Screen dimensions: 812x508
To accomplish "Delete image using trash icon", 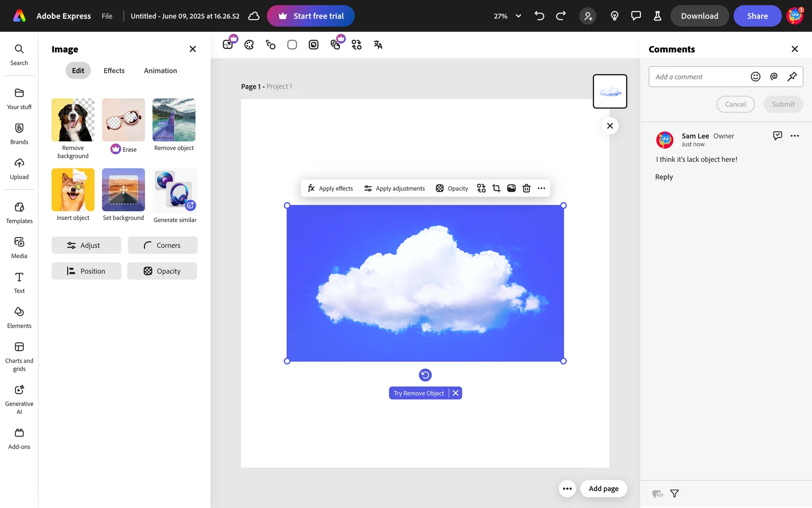I will [x=526, y=188].
